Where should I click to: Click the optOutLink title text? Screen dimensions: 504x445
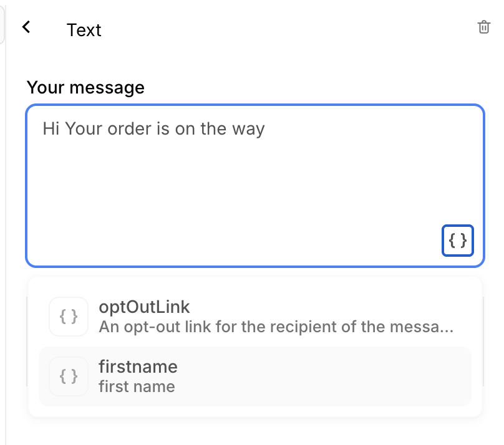pyautogui.click(x=144, y=307)
